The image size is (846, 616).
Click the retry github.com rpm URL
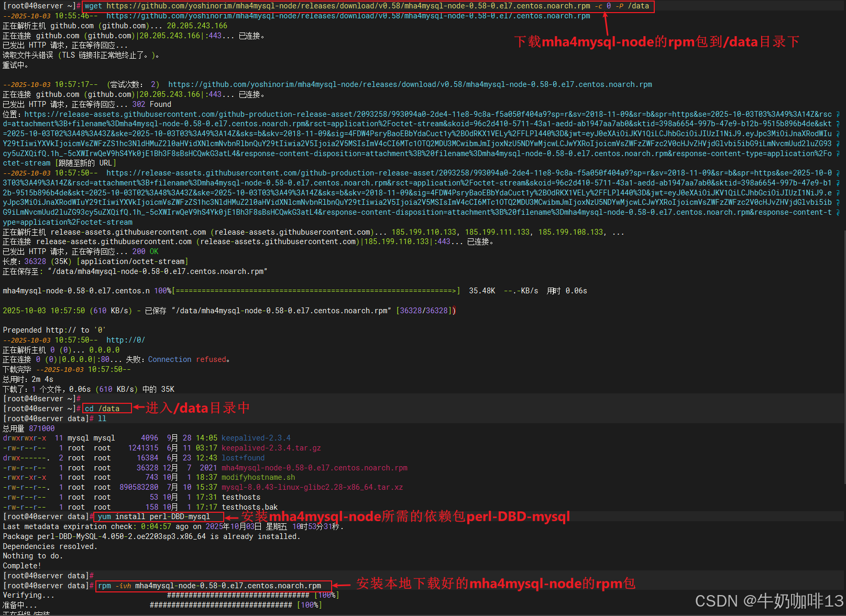click(x=410, y=84)
